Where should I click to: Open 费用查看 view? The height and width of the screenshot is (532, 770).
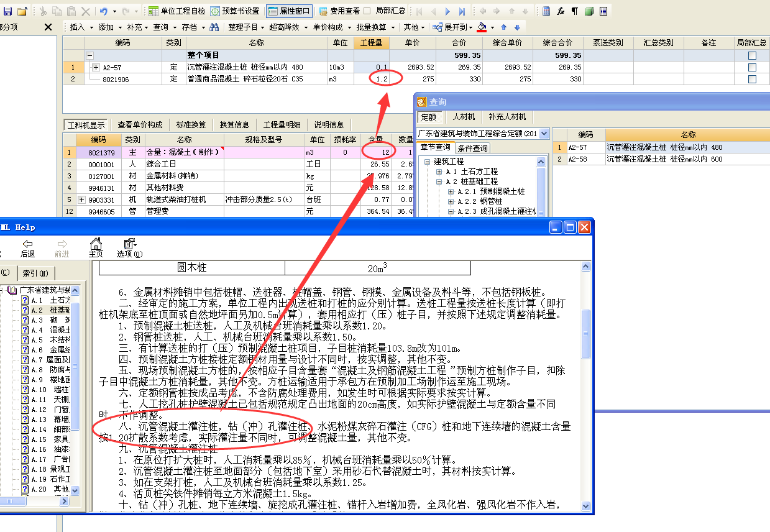pos(338,11)
